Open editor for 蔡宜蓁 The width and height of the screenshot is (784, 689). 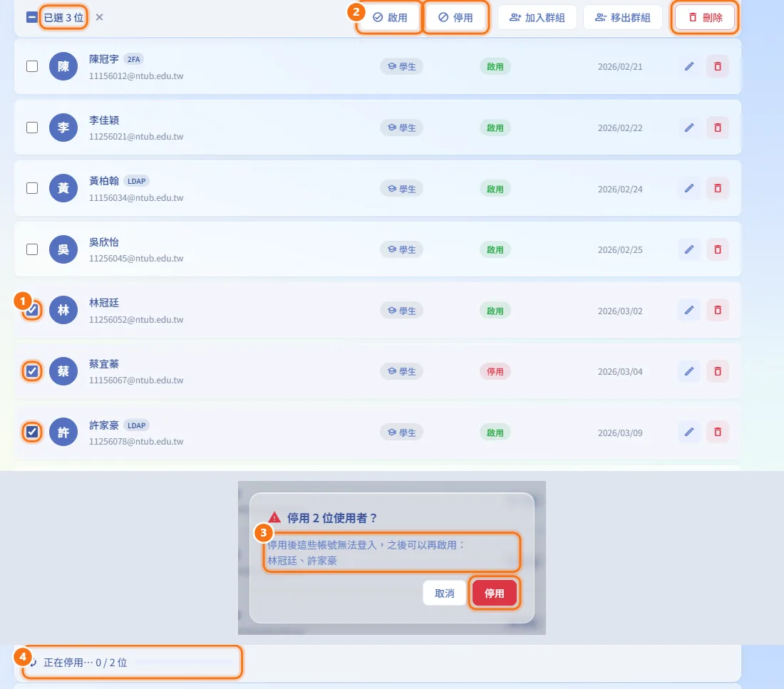tap(689, 371)
